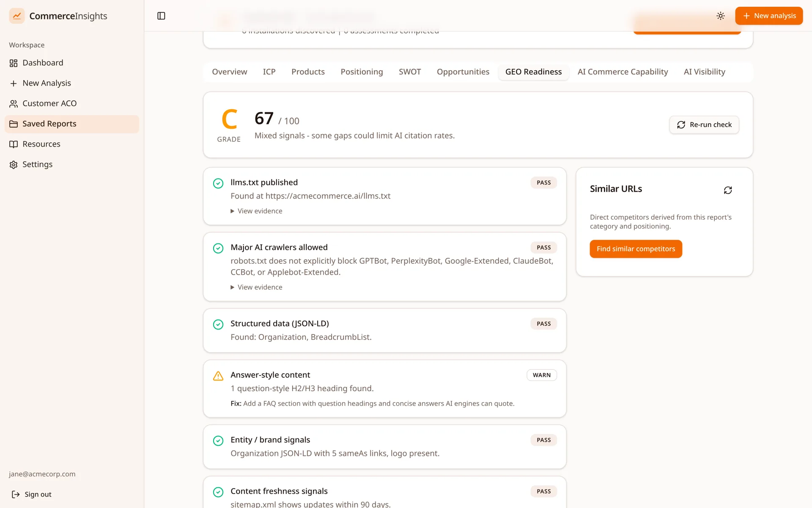The height and width of the screenshot is (508, 812).
Task: Switch to the Overview tab
Action: (230, 72)
